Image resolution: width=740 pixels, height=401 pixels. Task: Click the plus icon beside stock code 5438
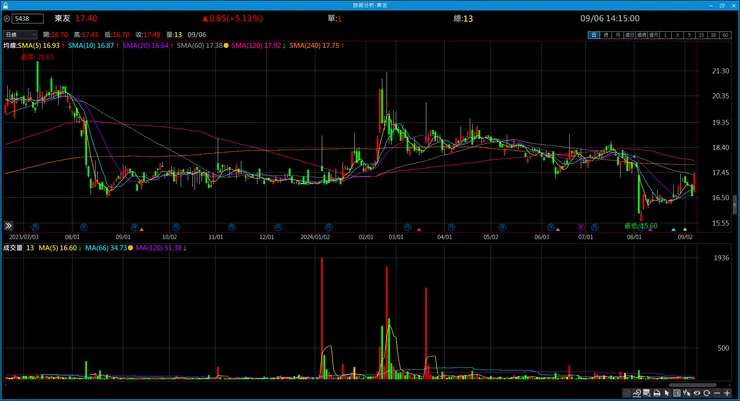[x=7, y=19]
